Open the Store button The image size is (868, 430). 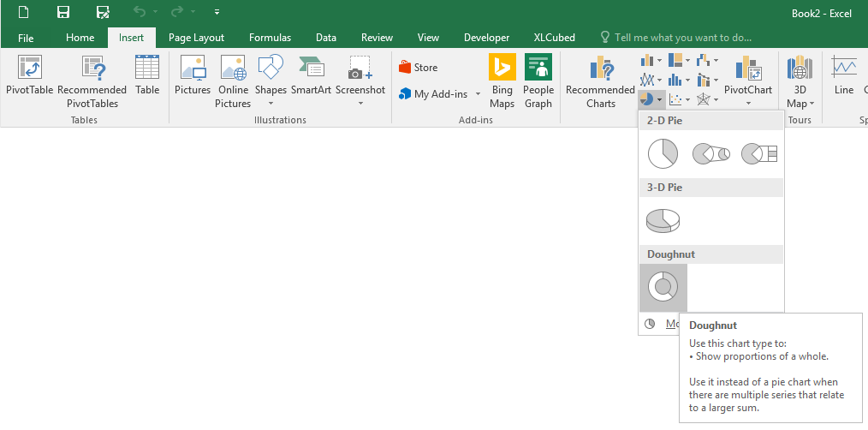(419, 68)
